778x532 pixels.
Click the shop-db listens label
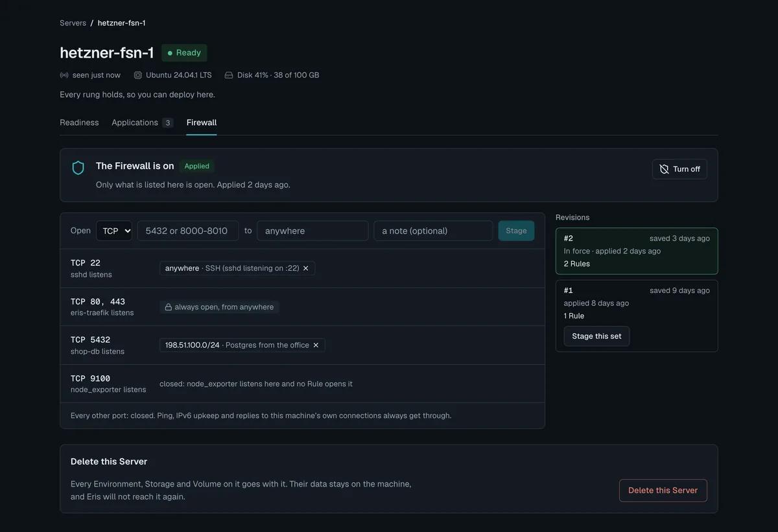(x=97, y=352)
